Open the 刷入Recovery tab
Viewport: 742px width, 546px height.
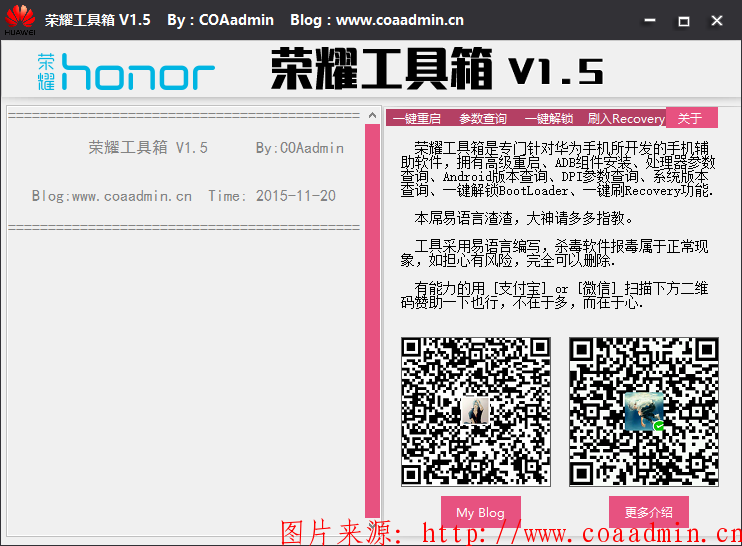pyautogui.click(x=626, y=118)
